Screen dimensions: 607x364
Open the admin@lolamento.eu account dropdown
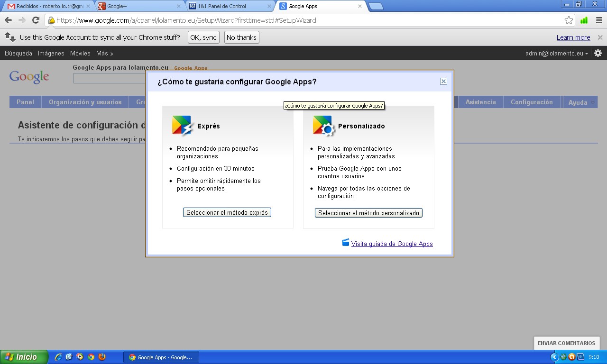coord(557,54)
